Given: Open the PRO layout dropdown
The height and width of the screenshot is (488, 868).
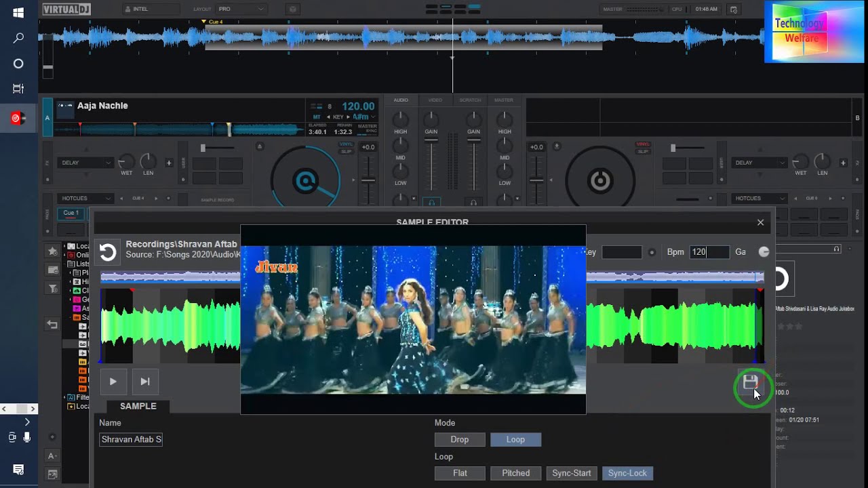Looking at the screenshot, I should [x=240, y=9].
